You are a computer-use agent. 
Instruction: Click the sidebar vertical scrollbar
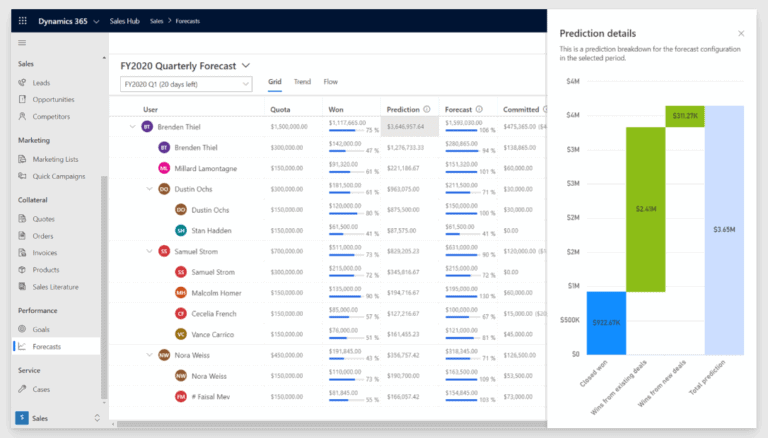click(x=104, y=287)
